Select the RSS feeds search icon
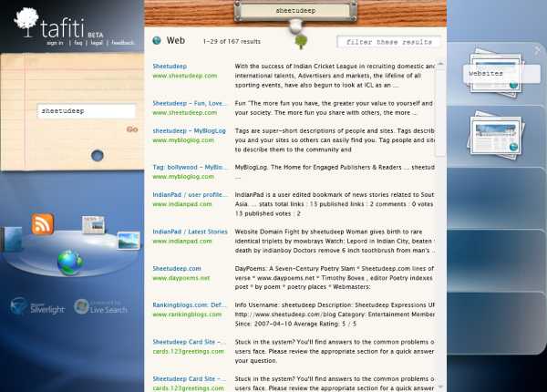 click(x=43, y=223)
